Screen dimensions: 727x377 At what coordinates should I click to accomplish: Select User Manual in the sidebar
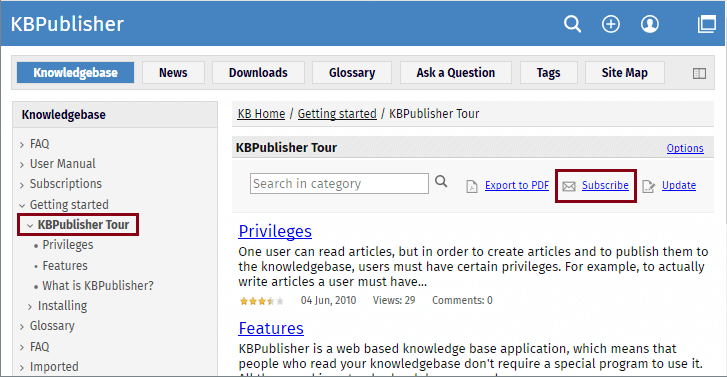63,164
